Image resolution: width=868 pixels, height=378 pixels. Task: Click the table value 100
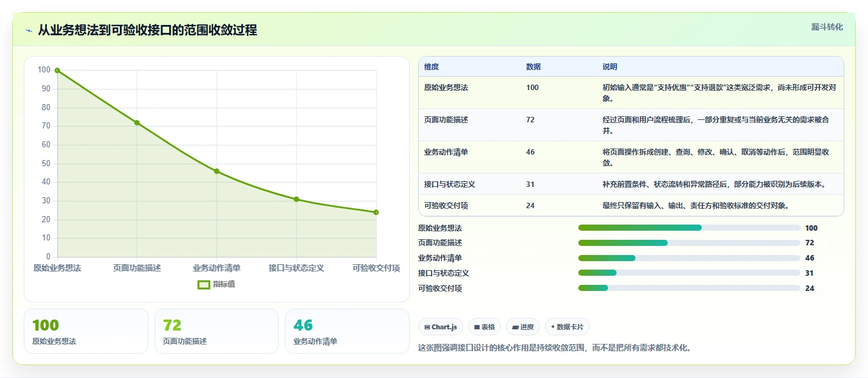click(x=533, y=88)
